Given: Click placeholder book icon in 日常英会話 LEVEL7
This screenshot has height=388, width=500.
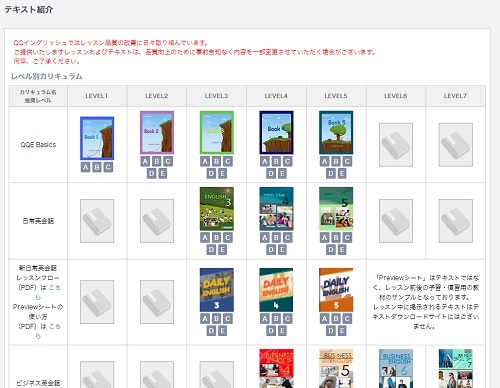Looking at the screenshot, I should (456, 221).
